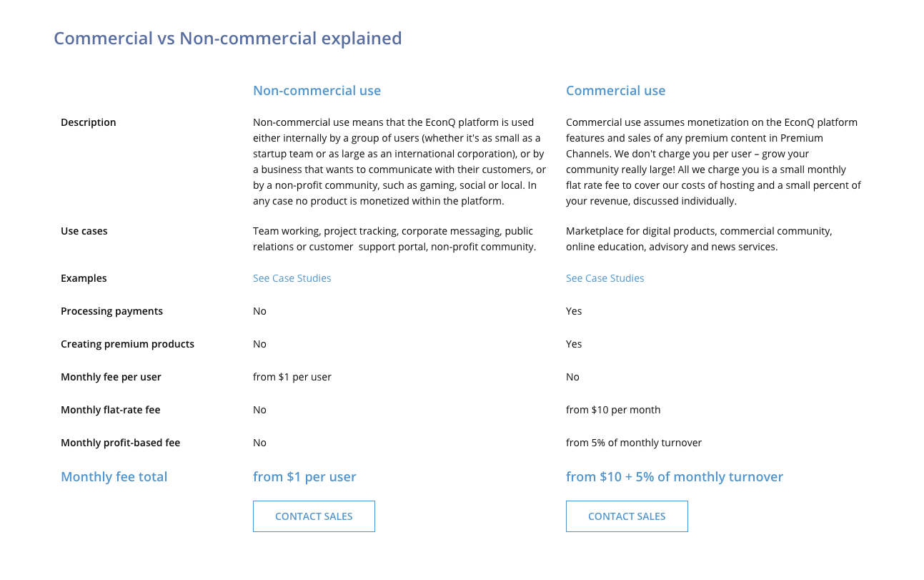Click the 'Monthly profit-based fee' row label

point(120,443)
